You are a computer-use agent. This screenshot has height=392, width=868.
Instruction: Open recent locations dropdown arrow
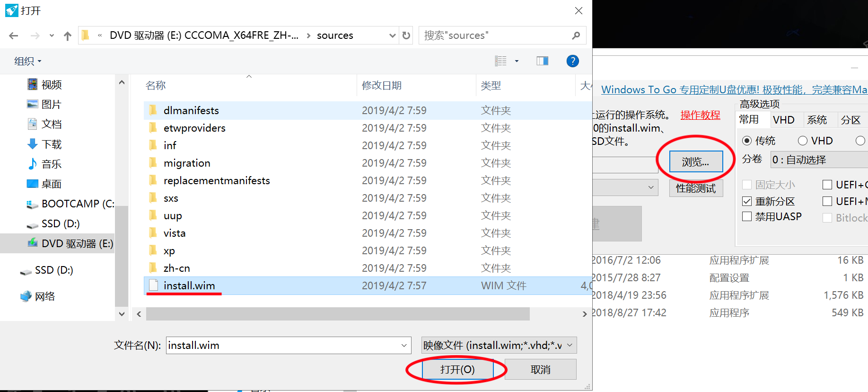tap(52, 36)
